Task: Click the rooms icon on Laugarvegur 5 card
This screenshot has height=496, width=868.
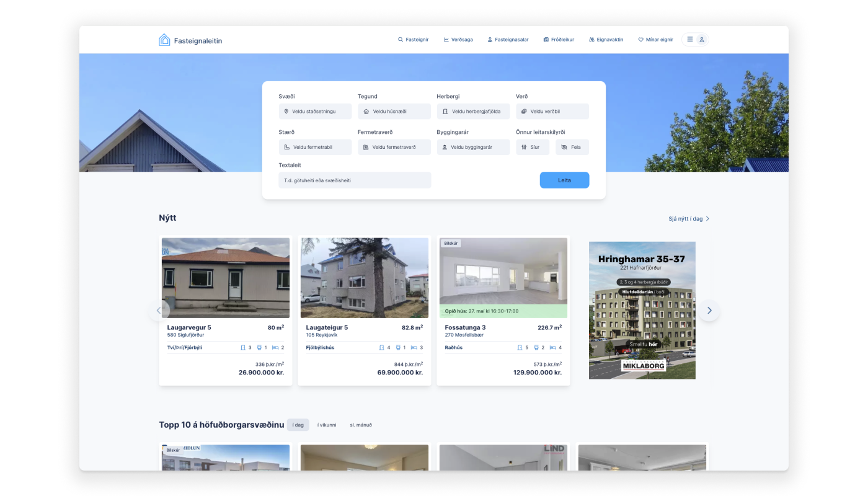Action: click(x=244, y=348)
